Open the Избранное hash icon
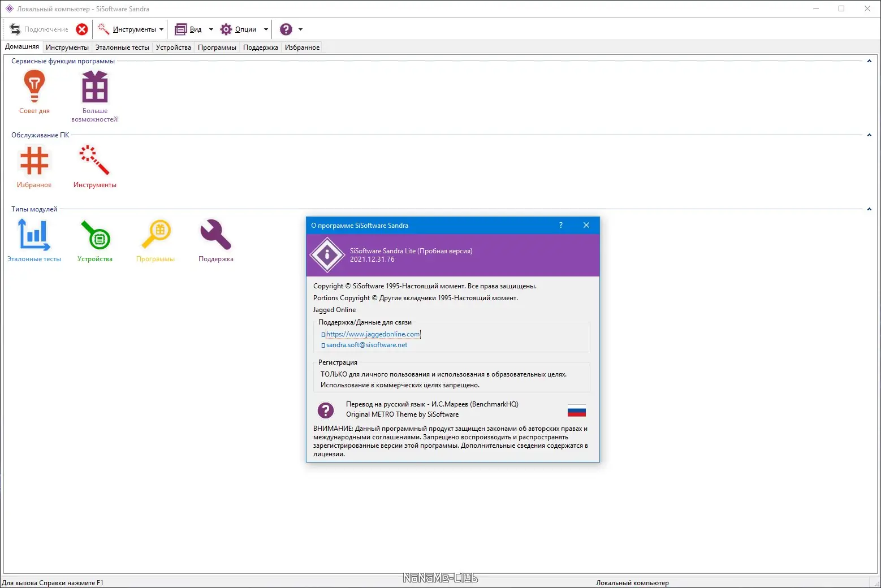Screen dimensions: 881x588 pyautogui.click(x=34, y=161)
